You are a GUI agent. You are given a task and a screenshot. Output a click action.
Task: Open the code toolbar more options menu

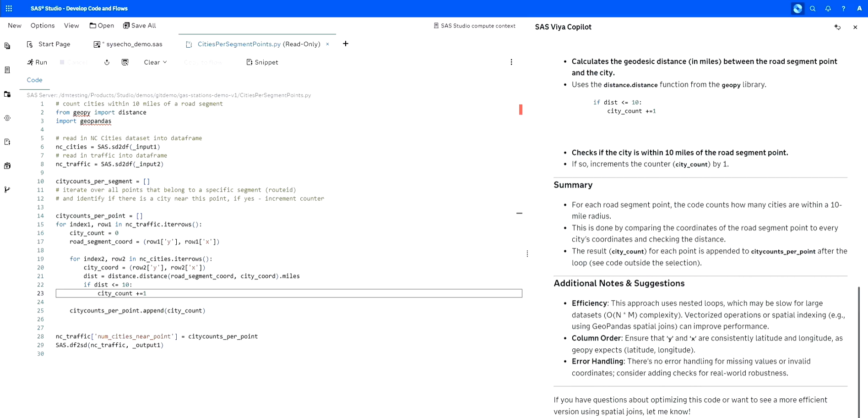511,62
